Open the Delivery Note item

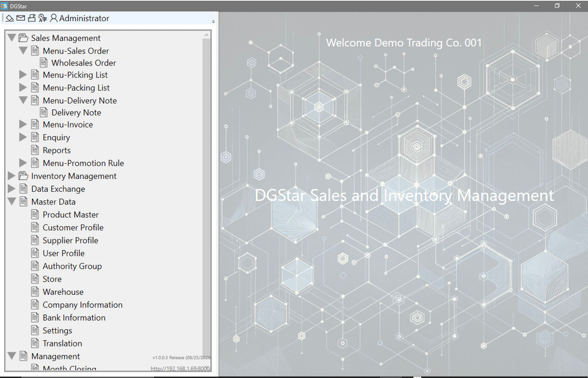pos(76,113)
